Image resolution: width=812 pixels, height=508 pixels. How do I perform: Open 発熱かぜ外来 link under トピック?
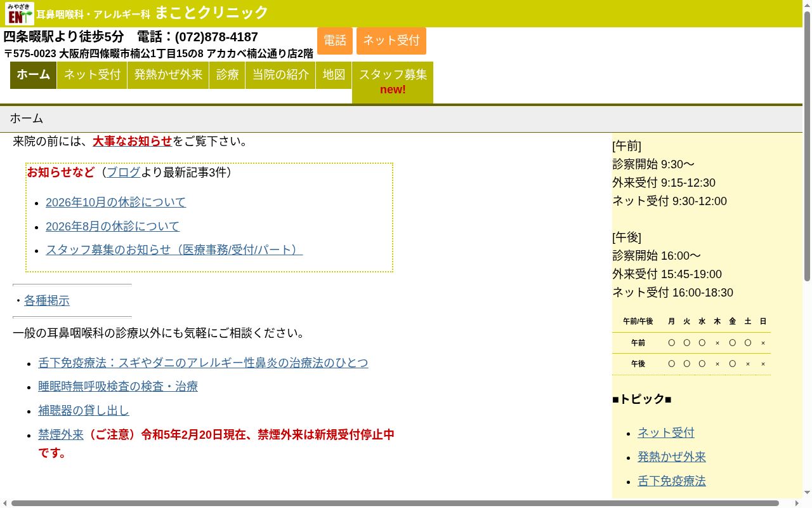point(672,457)
